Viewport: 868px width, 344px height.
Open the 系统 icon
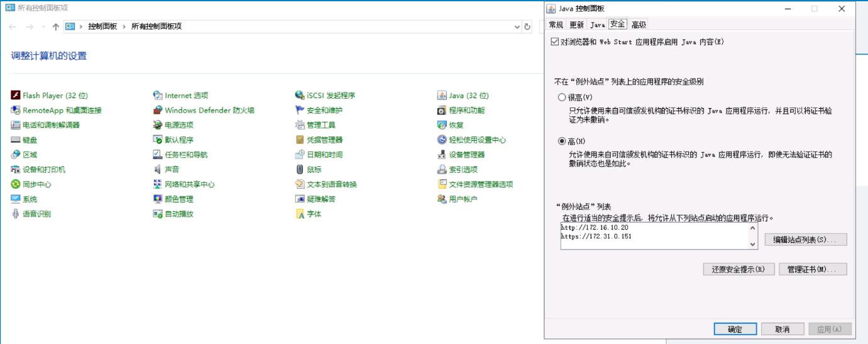coord(16,199)
